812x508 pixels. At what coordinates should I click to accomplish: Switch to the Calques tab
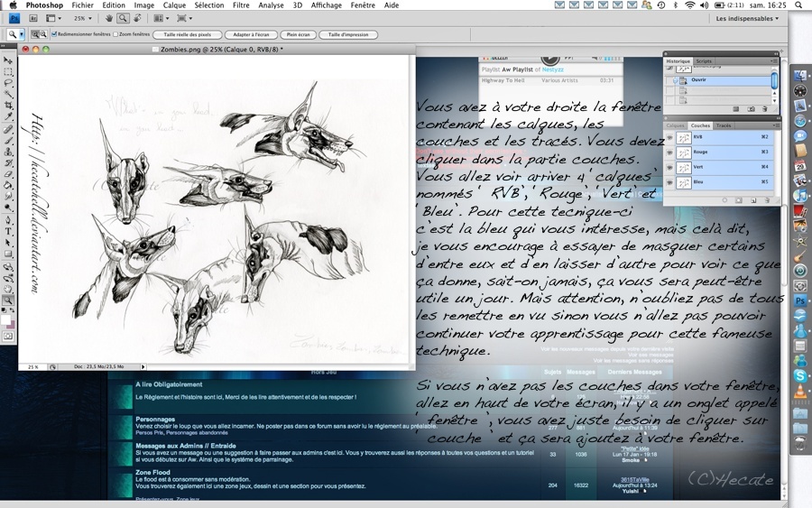[x=675, y=125]
